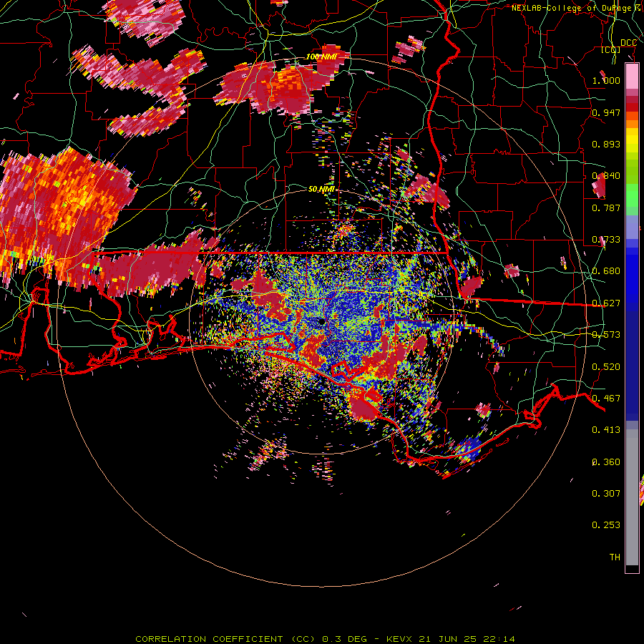The height and width of the screenshot is (644, 644).
Task: Select the 0.840 scale label
Action: [x=606, y=176]
